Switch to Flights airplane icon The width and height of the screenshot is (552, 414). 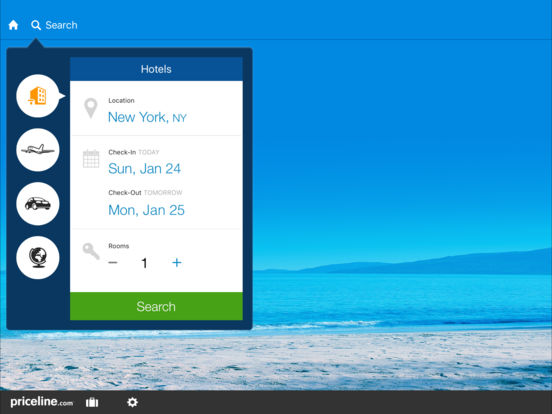click(x=38, y=150)
